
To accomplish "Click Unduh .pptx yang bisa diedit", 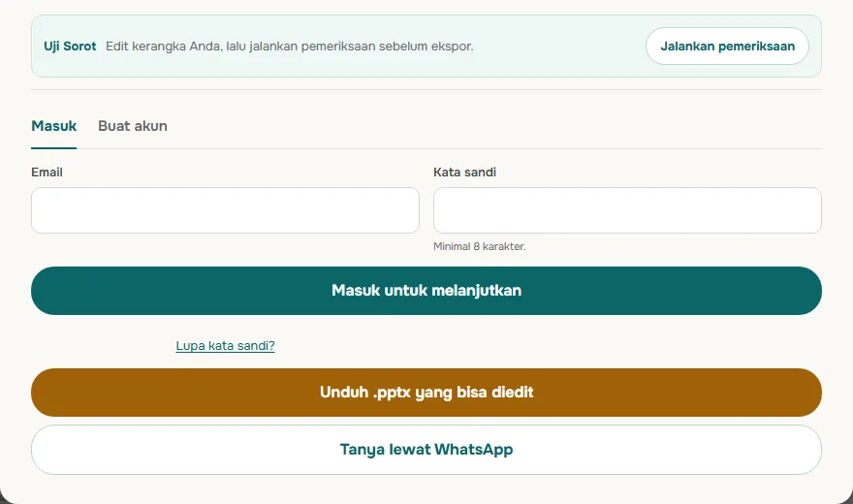I will (x=426, y=393).
